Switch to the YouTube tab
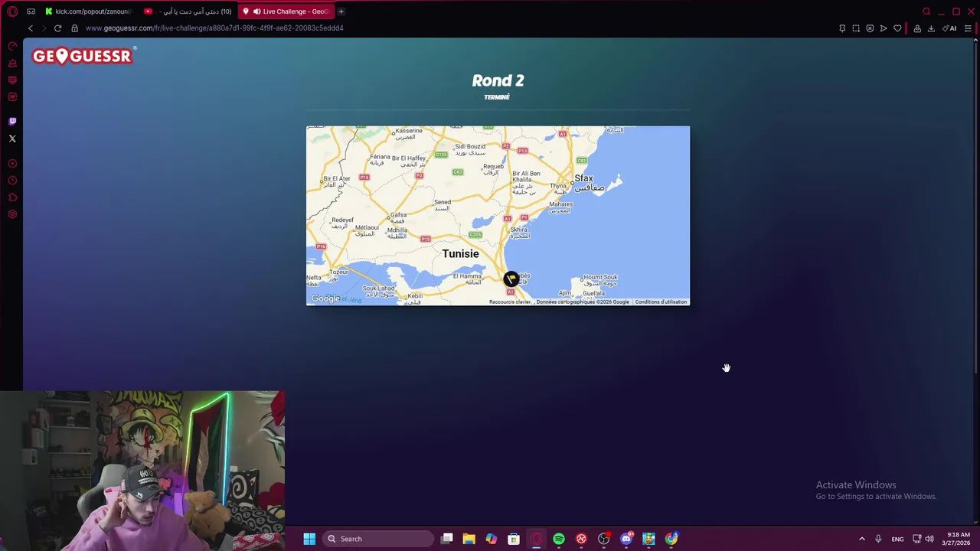Screen dimensions: 980x551 (188, 11)
